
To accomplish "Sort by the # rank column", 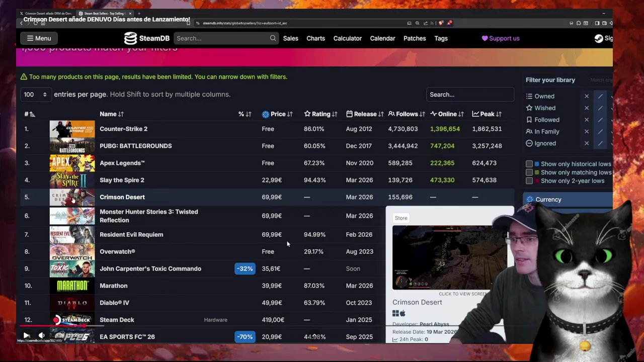I will coord(30,114).
